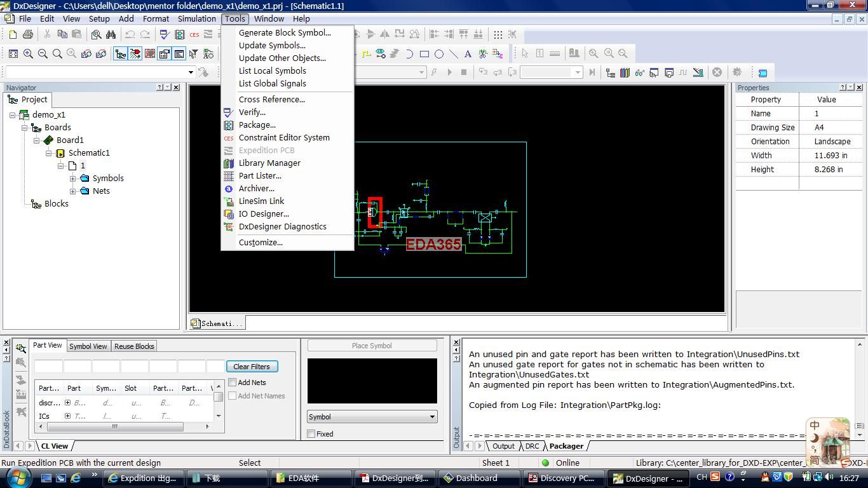Click the CES toolbar icon

(x=194, y=34)
